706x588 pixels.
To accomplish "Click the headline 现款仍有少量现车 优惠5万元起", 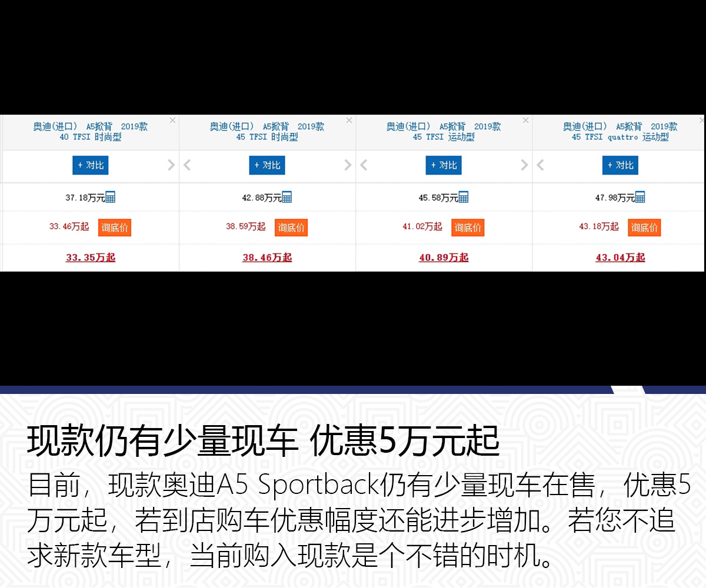I will [264, 442].
